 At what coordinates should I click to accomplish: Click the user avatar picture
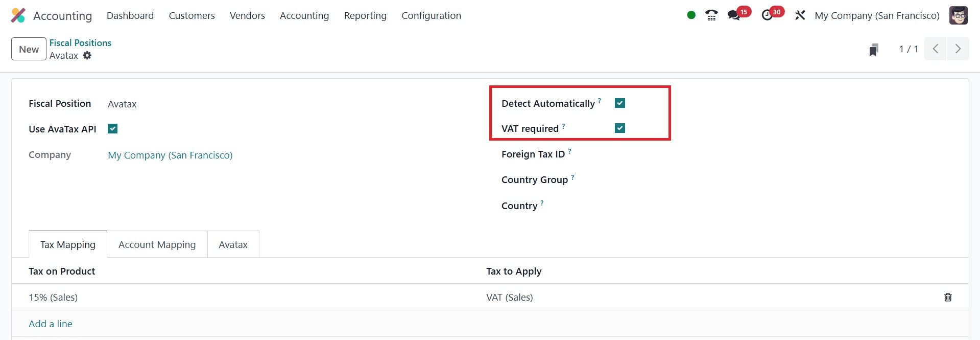click(x=958, y=15)
